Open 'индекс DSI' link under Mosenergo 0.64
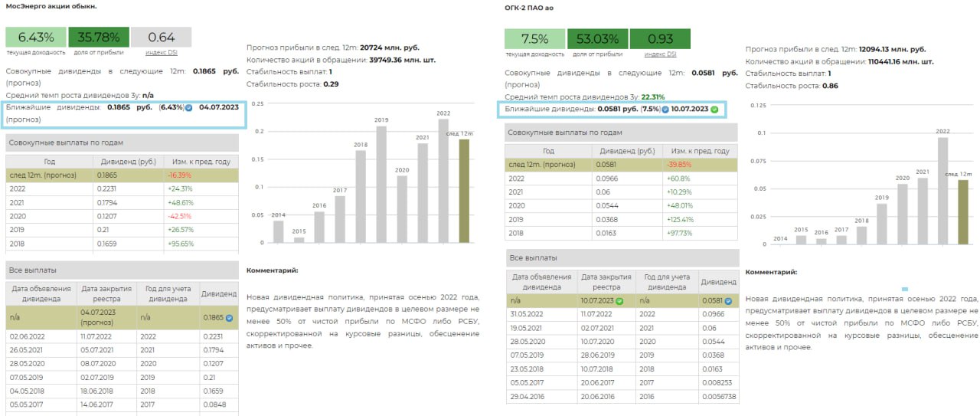 [161, 52]
